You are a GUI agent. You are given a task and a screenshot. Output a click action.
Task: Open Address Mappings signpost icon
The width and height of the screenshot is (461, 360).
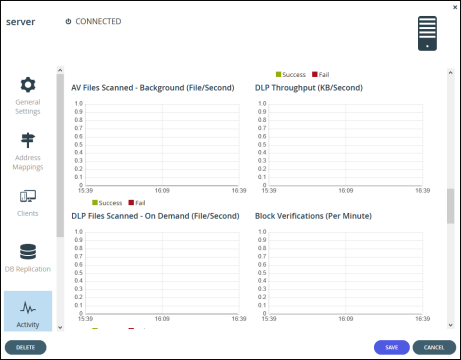[28, 140]
